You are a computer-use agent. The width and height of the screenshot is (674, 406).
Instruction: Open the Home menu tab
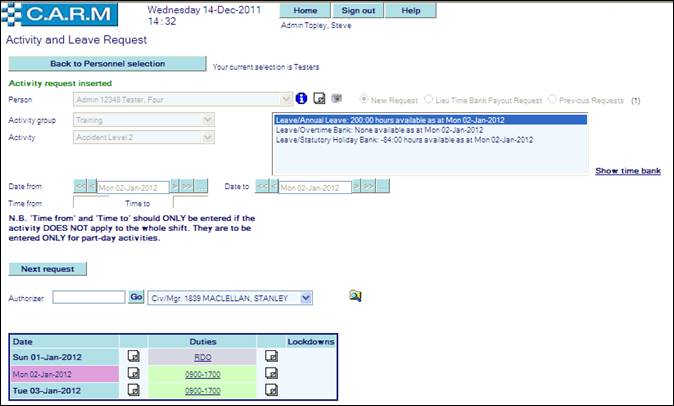pyautogui.click(x=304, y=10)
